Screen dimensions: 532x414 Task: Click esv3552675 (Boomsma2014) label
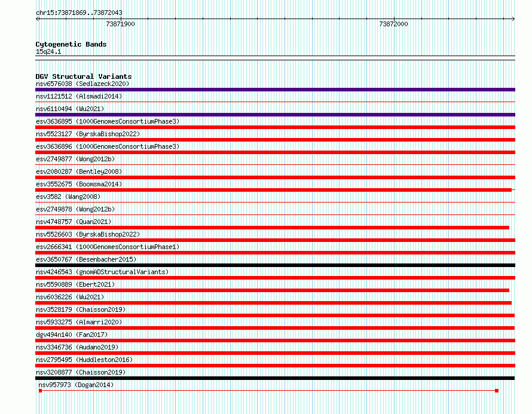(x=79, y=184)
